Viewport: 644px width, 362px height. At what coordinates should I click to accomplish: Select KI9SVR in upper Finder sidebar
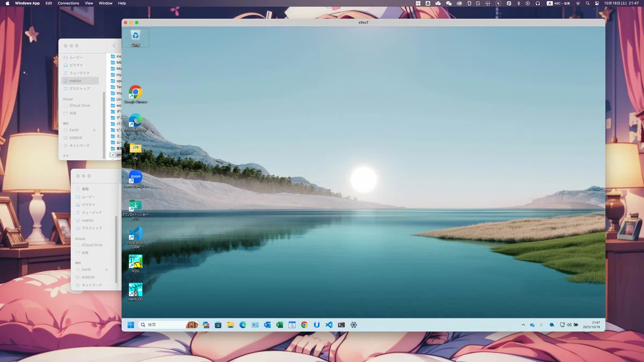(x=80, y=138)
